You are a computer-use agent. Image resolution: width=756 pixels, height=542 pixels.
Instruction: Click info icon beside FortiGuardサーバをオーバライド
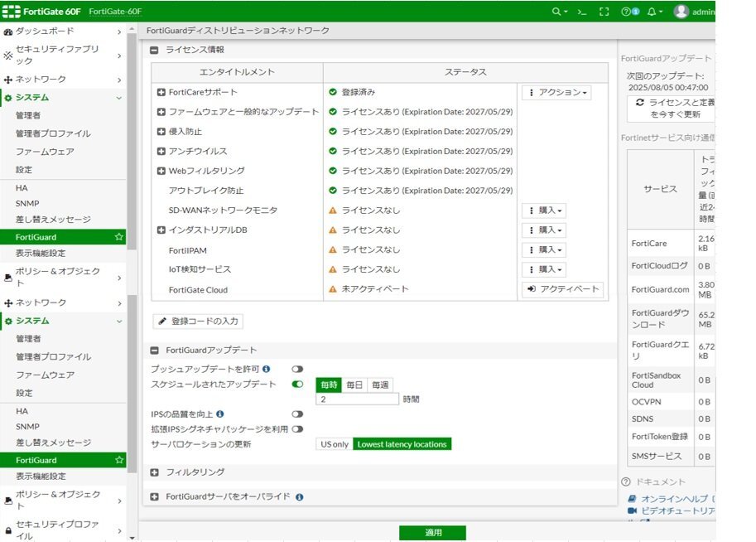pyautogui.click(x=299, y=497)
